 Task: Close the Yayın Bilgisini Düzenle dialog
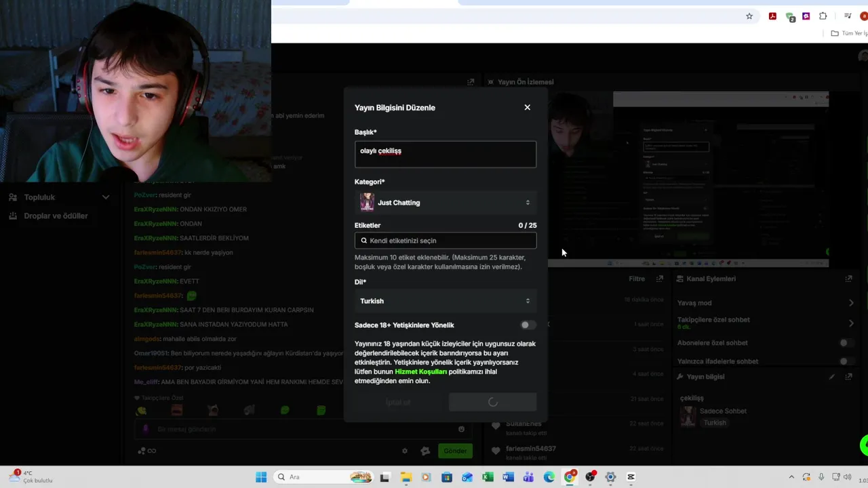527,107
